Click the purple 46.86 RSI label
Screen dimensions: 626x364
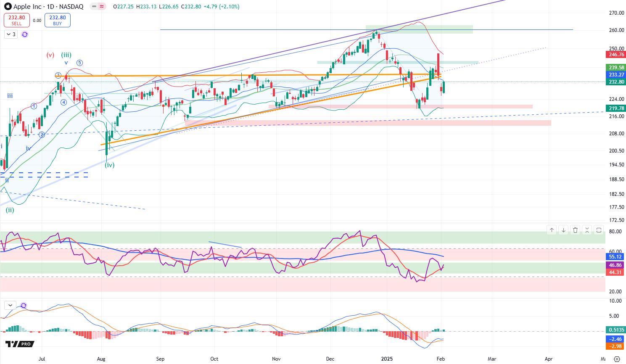point(615,265)
